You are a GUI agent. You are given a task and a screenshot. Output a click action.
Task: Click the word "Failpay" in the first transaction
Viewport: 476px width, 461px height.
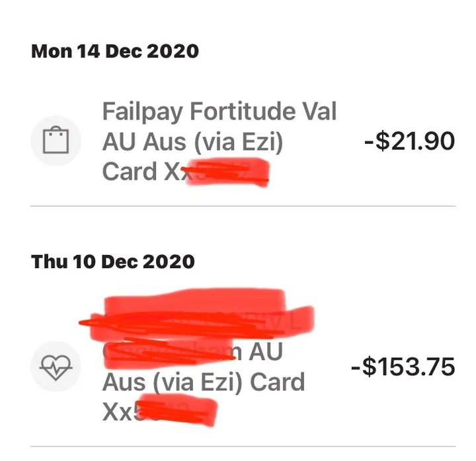coord(142,112)
